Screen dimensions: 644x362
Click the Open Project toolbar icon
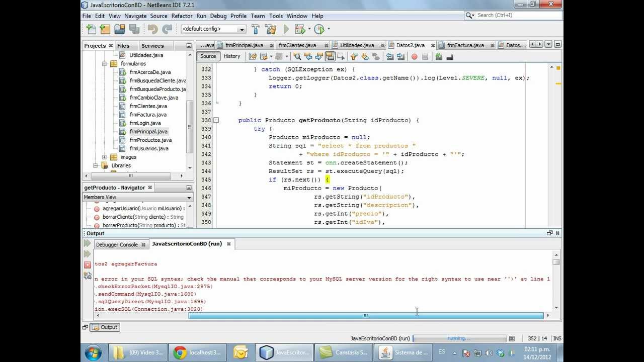coord(119,29)
